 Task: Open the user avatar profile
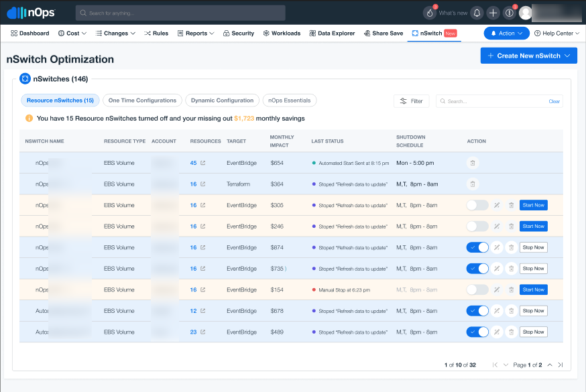pyautogui.click(x=526, y=13)
